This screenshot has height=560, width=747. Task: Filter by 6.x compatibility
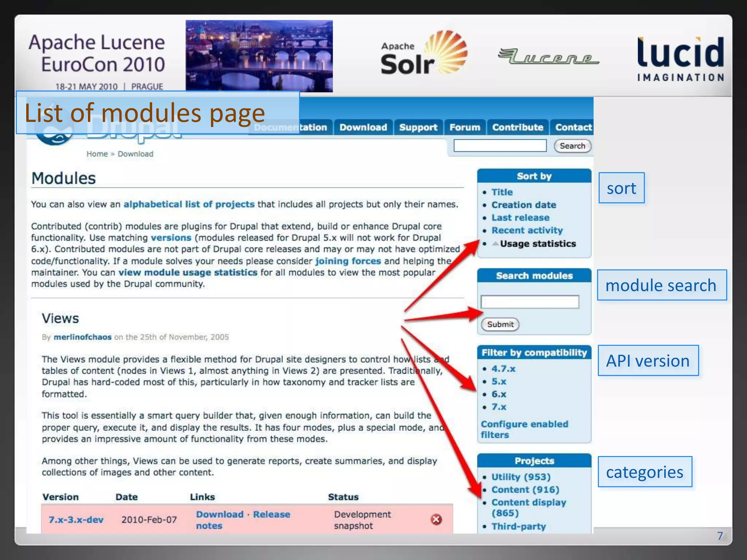(499, 394)
